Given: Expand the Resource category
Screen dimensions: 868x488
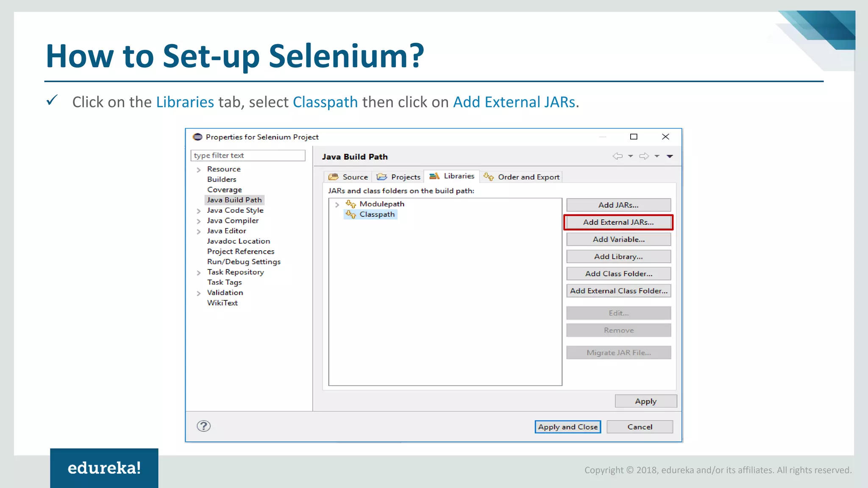Looking at the screenshot, I should 199,170.
